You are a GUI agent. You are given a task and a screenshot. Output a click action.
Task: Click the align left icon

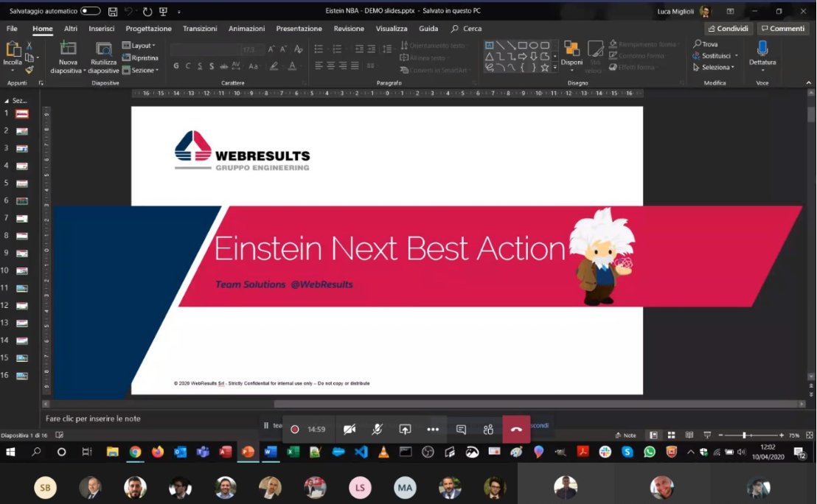[x=319, y=66]
